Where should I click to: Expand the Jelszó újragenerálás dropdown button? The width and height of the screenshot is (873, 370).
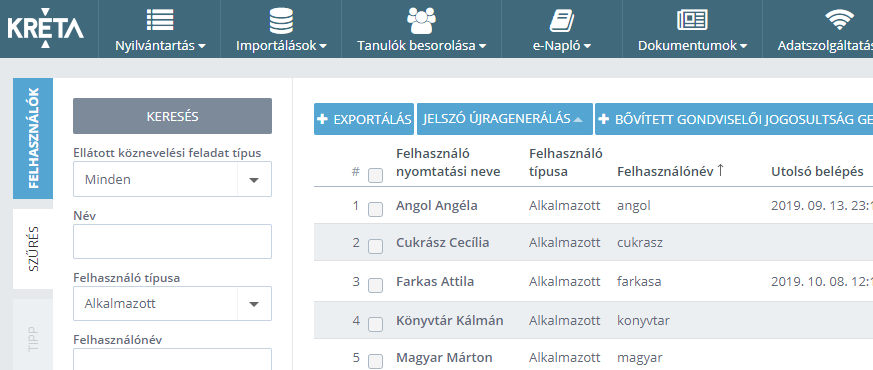(504, 119)
